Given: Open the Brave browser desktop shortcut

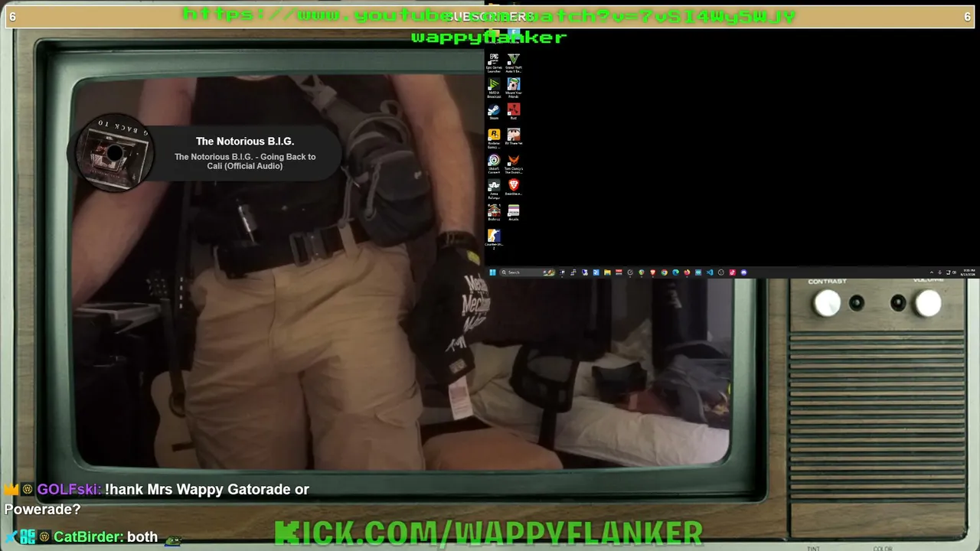Looking at the screenshot, I should [514, 187].
